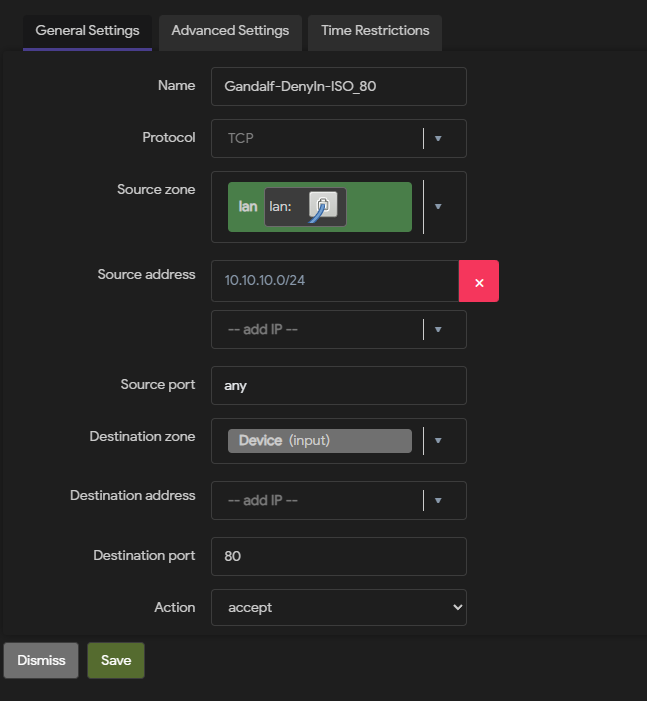
Task: Remove the 10.10.10.0/24 source address
Action: pyautogui.click(x=479, y=281)
